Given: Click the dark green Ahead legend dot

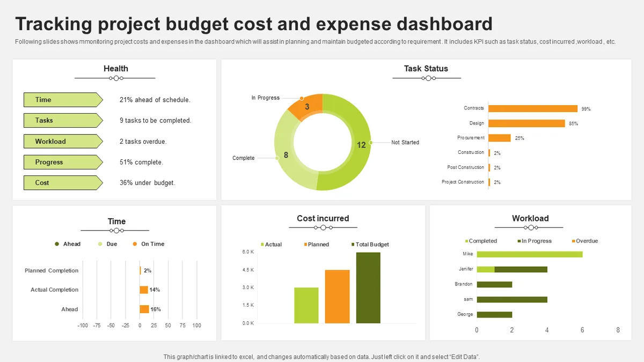Looking at the screenshot, I should (x=57, y=244).
